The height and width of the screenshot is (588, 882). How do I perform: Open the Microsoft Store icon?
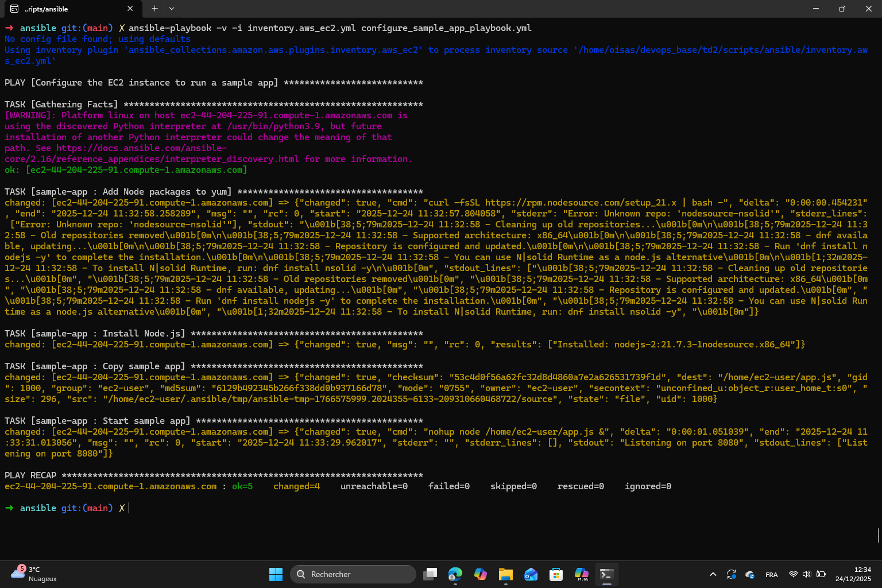(556, 574)
